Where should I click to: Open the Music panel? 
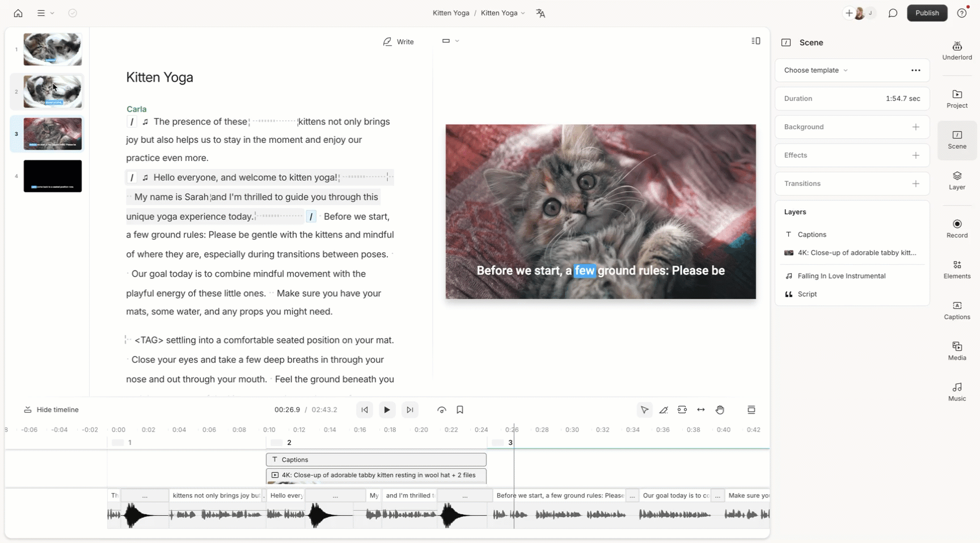click(x=957, y=392)
